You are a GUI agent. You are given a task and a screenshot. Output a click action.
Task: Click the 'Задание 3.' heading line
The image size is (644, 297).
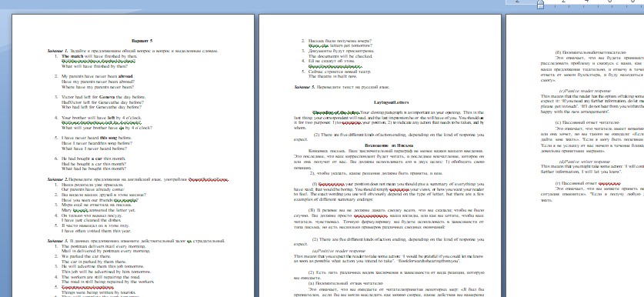[135, 241]
